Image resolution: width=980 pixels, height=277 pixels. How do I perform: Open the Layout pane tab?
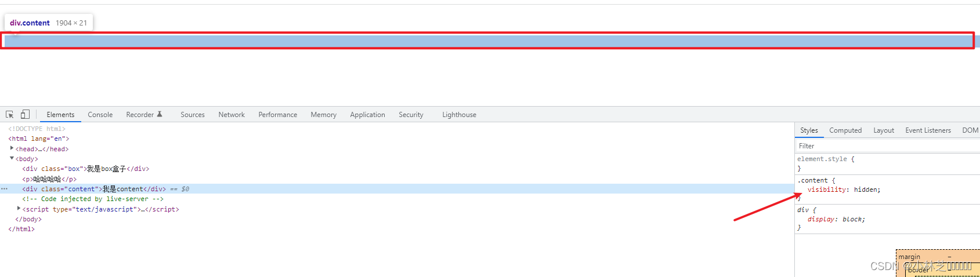pos(884,130)
